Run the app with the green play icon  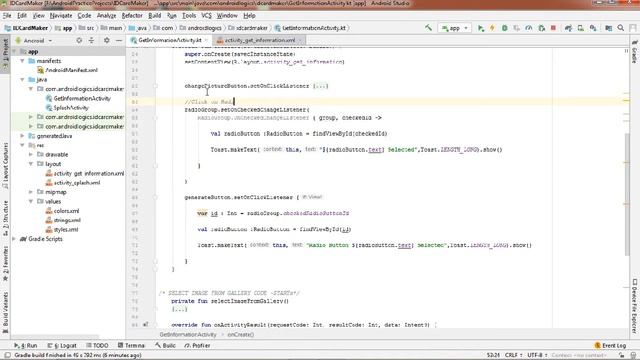pyautogui.click(x=481, y=28)
